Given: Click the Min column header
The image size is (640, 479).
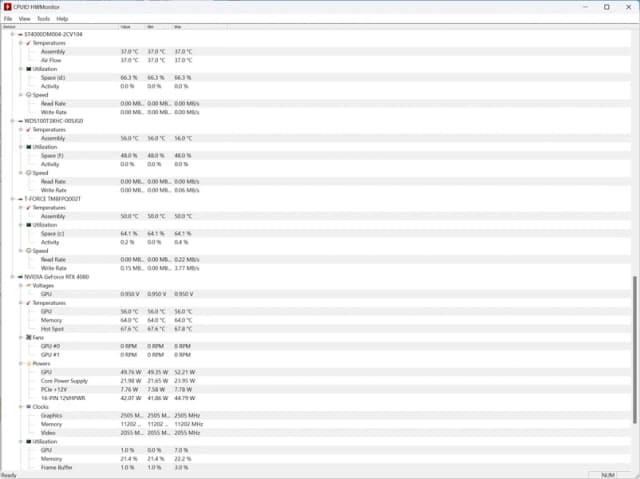Looking at the screenshot, I should (159, 27).
